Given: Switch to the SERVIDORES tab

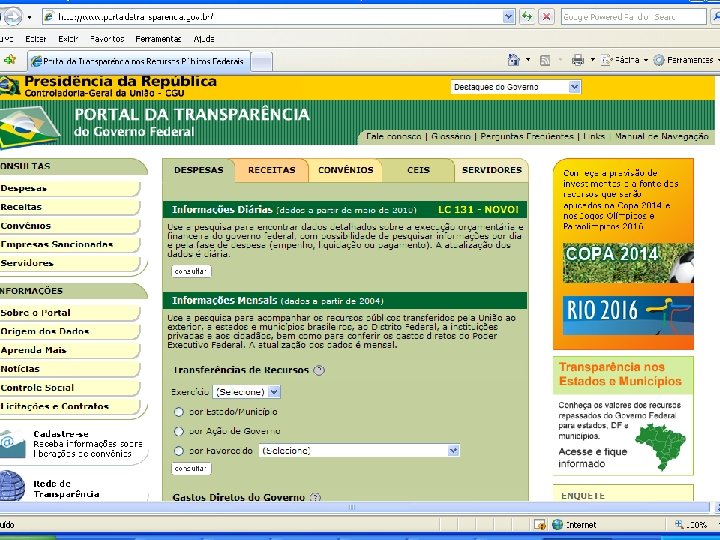Looking at the screenshot, I should pos(492,170).
